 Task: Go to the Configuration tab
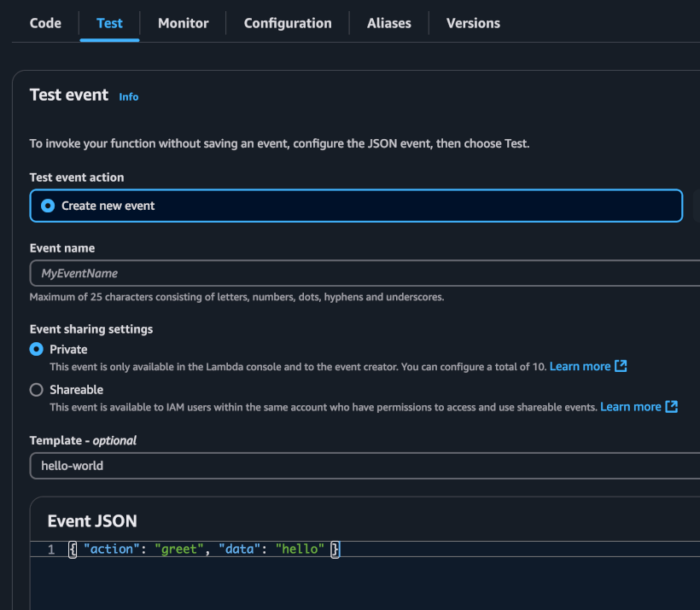point(288,23)
